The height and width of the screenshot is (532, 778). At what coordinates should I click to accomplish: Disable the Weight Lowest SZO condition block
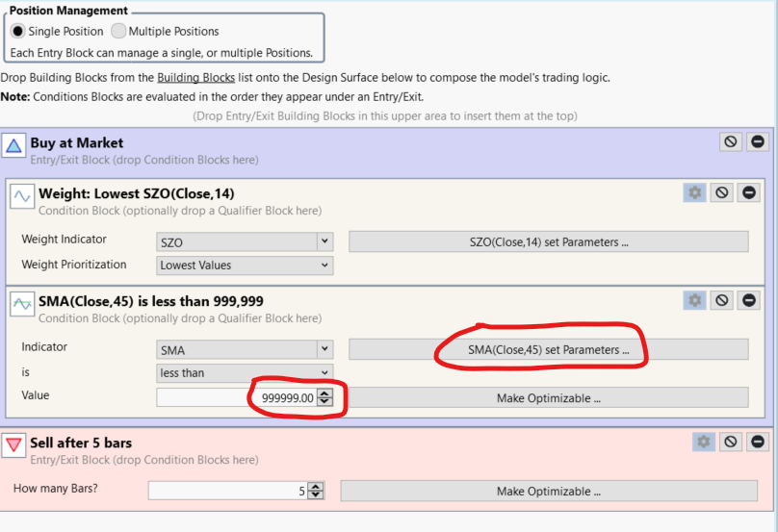coord(722,192)
